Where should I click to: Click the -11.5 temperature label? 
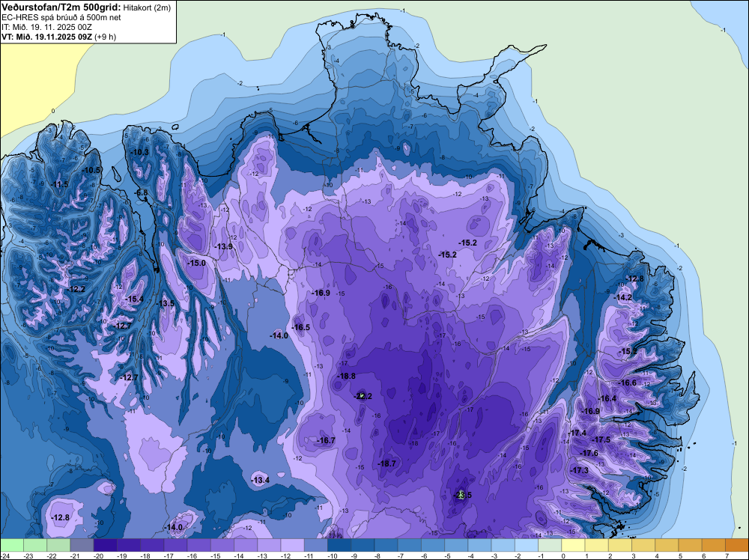click(x=60, y=184)
